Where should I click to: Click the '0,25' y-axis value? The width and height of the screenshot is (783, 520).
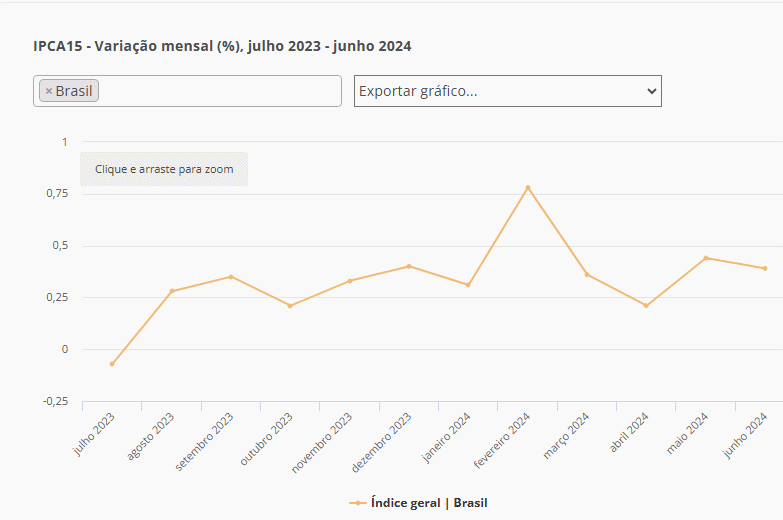(57, 297)
